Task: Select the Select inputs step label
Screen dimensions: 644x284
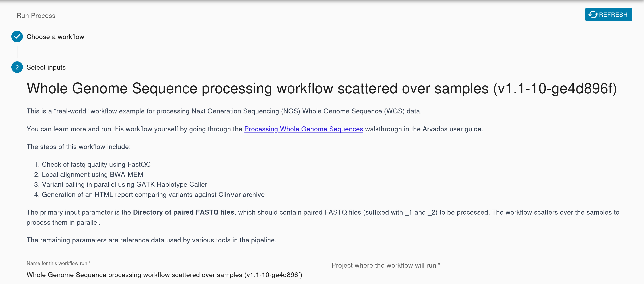Action: (46, 67)
